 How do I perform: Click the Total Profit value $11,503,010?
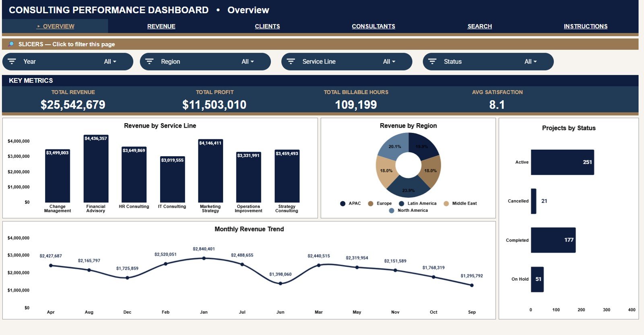(x=214, y=105)
